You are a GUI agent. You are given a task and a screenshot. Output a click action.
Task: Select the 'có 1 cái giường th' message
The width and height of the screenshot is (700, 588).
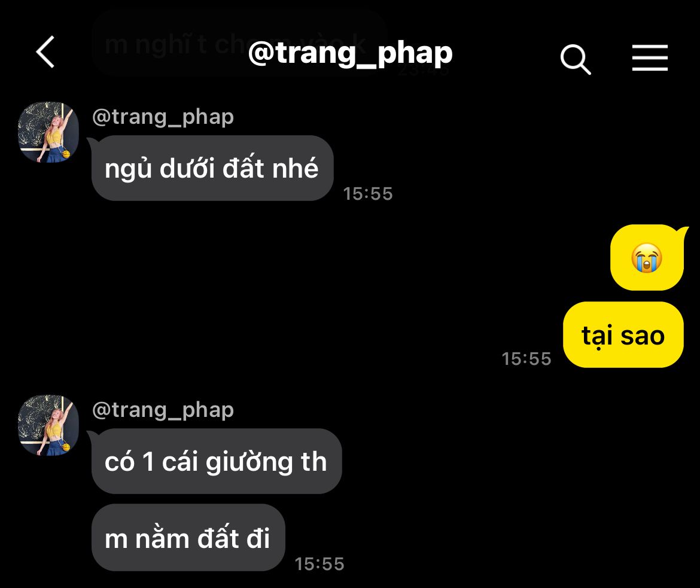(x=216, y=461)
